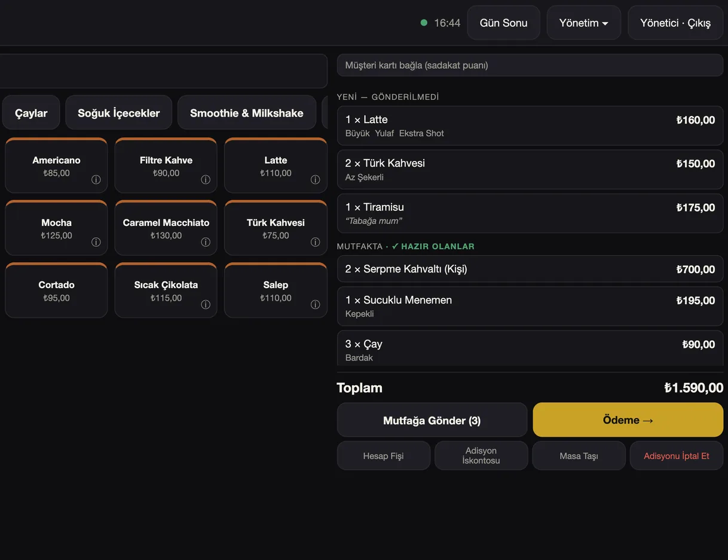Image resolution: width=728 pixels, height=560 pixels.
Task: Add Salep to the order
Action: 276,290
